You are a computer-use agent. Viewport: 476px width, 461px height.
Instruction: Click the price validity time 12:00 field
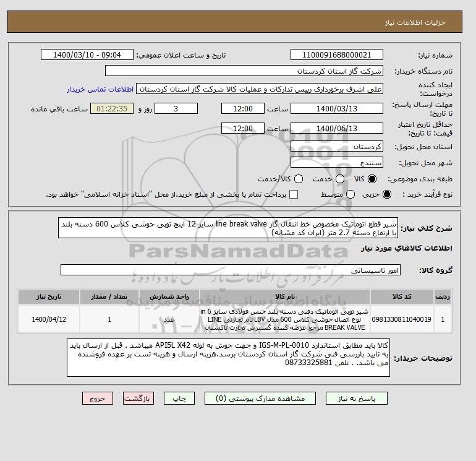243,128
